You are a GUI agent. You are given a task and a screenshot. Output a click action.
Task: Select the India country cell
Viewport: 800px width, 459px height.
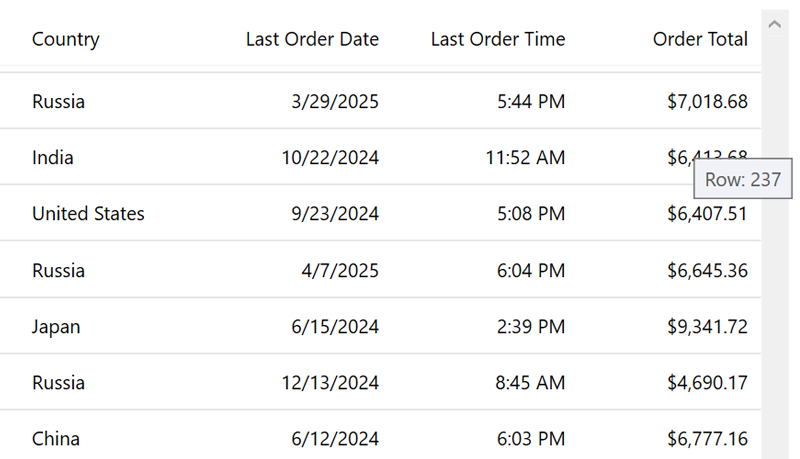click(53, 158)
